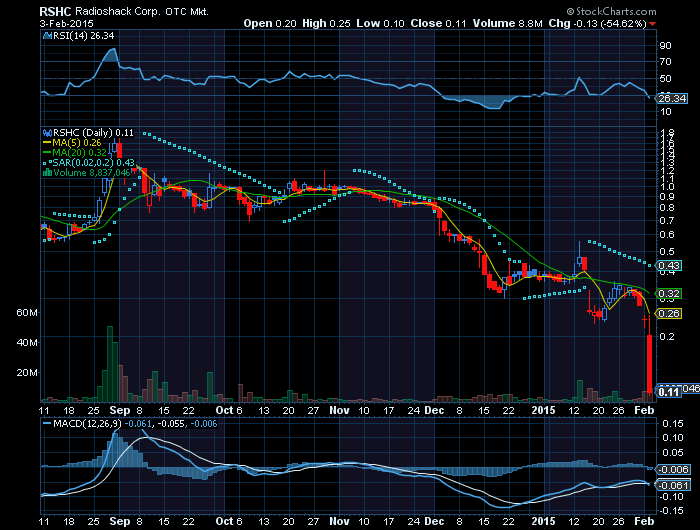Click the MA(5) price tag 0.26 on right axis
This screenshot has width=700, height=530.
coord(669,313)
